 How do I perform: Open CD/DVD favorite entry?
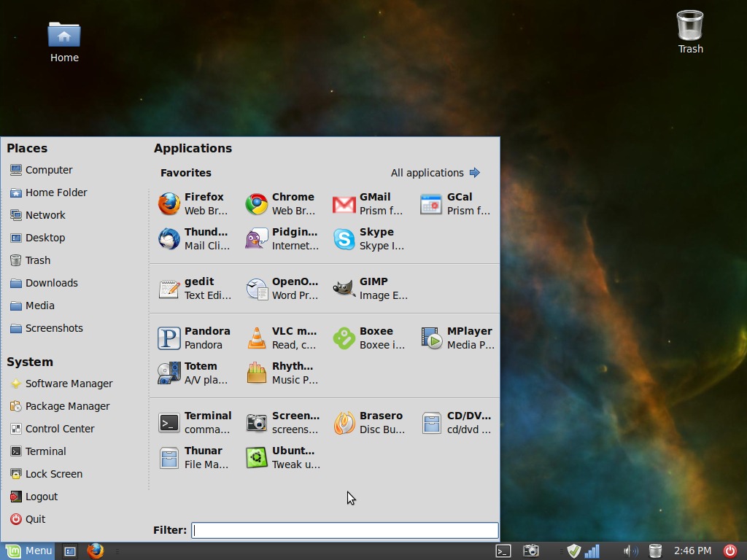tap(456, 422)
